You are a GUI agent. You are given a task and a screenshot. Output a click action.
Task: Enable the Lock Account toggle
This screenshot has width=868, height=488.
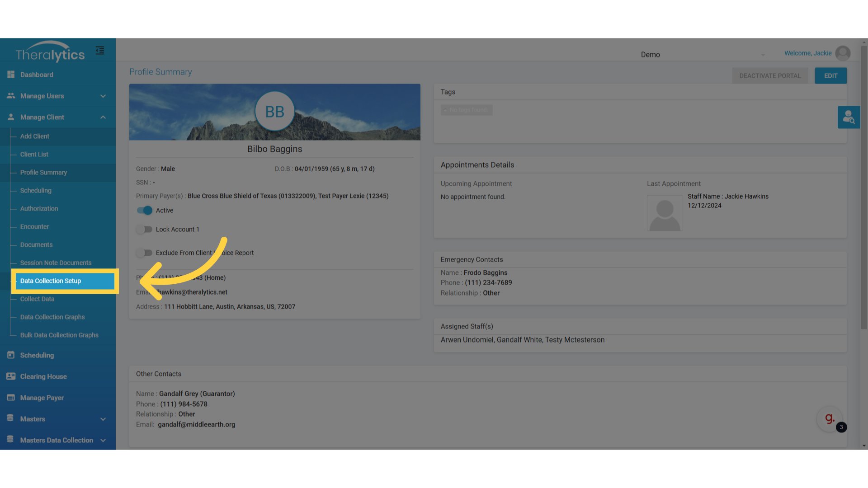point(145,230)
